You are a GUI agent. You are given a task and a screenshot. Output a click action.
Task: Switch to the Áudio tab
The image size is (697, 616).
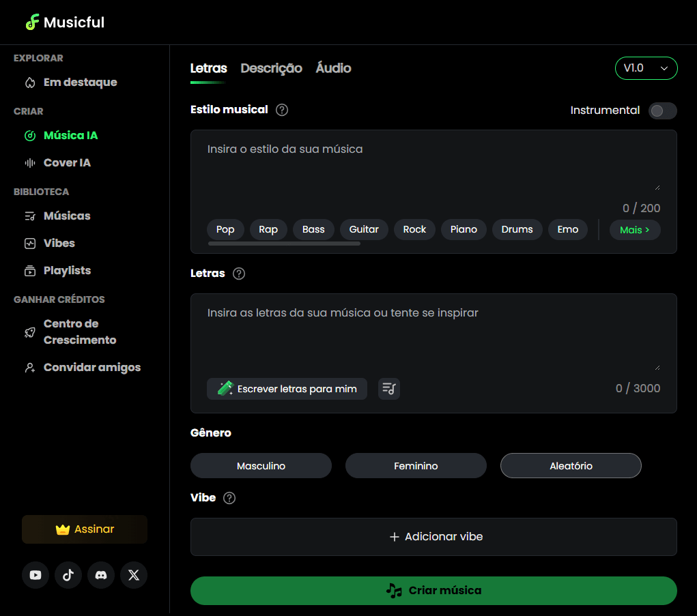pos(333,68)
